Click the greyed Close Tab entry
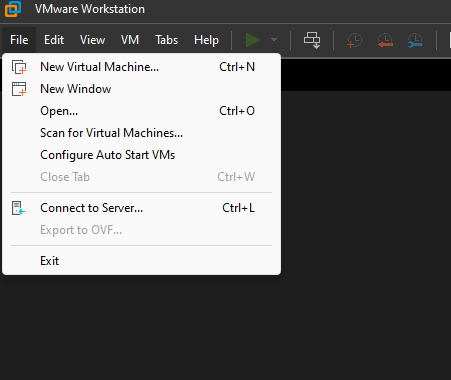 point(141,177)
